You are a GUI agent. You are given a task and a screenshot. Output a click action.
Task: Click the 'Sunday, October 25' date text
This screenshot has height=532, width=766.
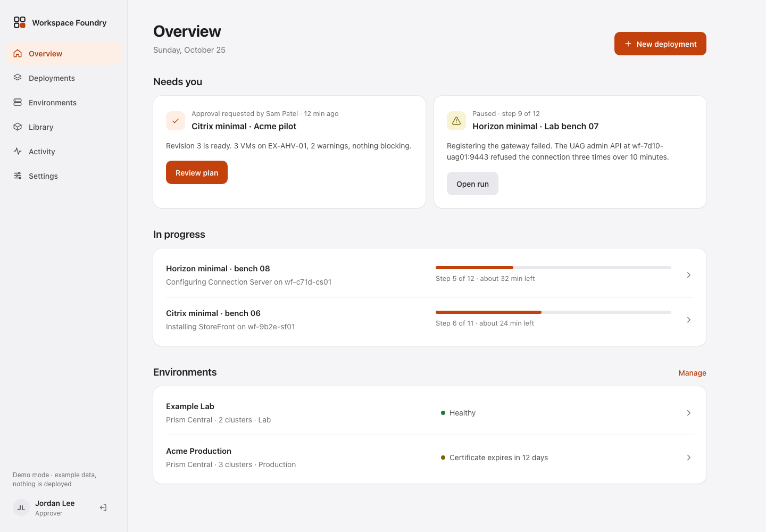189,50
